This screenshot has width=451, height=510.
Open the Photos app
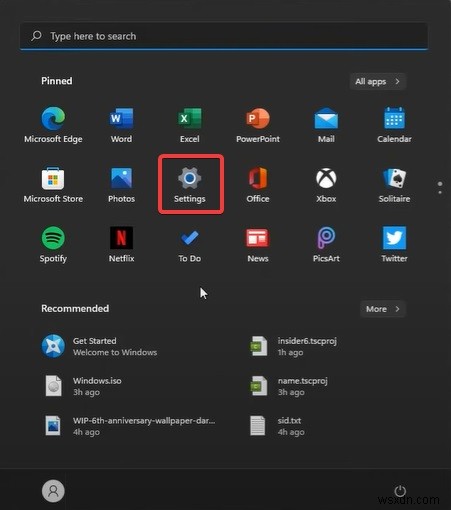[121, 185]
